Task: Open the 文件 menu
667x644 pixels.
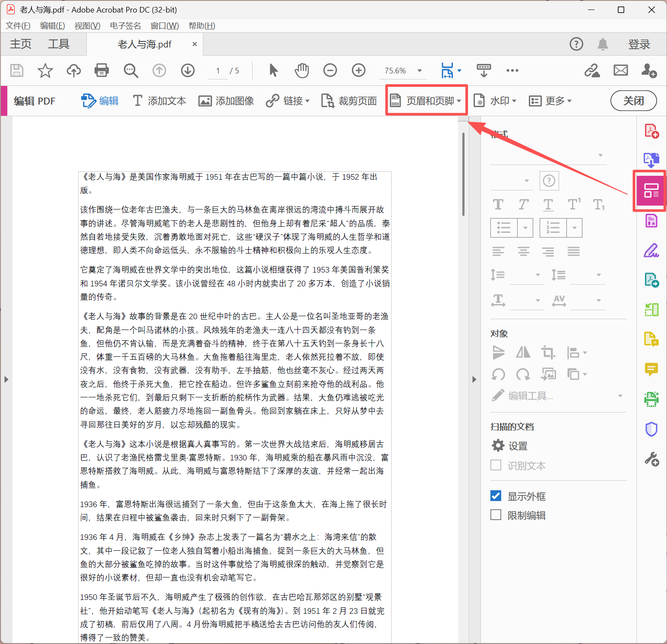Action: (18, 25)
